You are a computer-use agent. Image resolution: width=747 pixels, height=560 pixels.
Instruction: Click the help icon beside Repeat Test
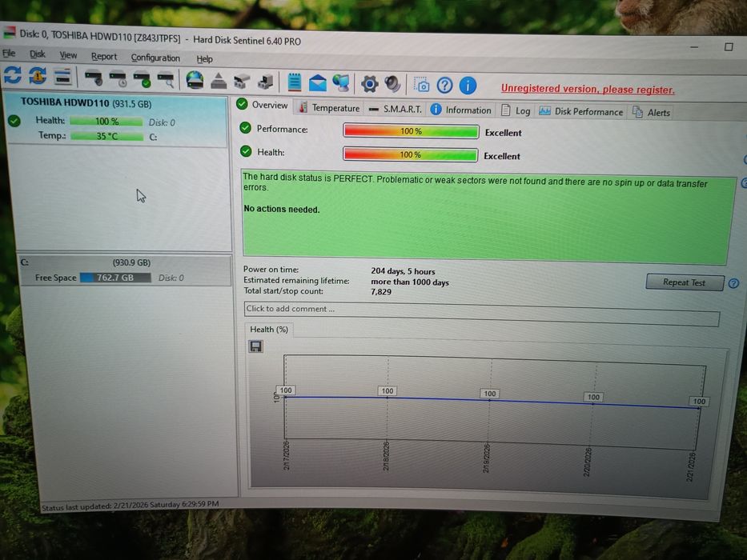tap(733, 283)
